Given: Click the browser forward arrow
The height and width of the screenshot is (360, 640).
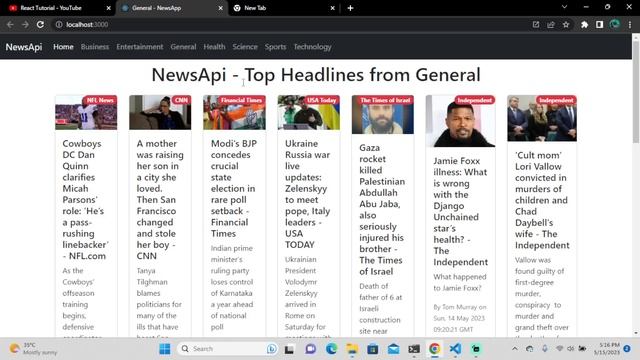Looking at the screenshot, I should point(25,24).
